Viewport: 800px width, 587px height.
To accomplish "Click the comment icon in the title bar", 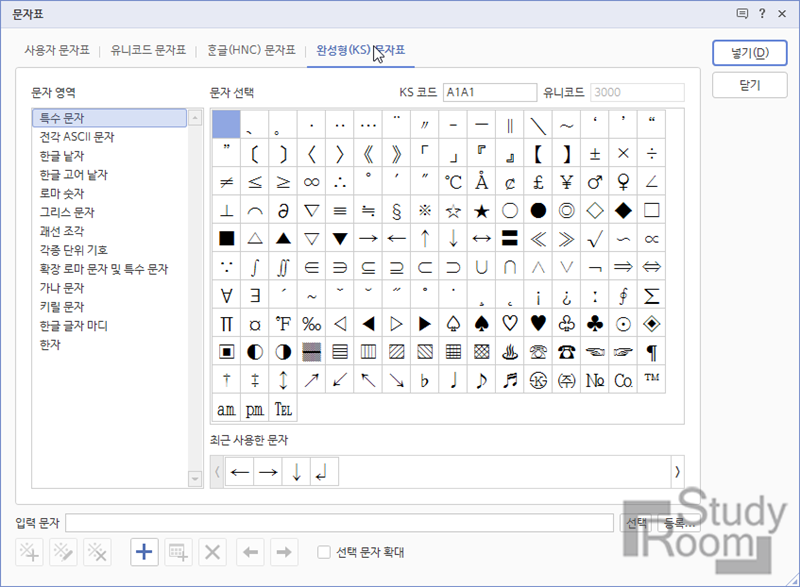I will coord(742,14).
